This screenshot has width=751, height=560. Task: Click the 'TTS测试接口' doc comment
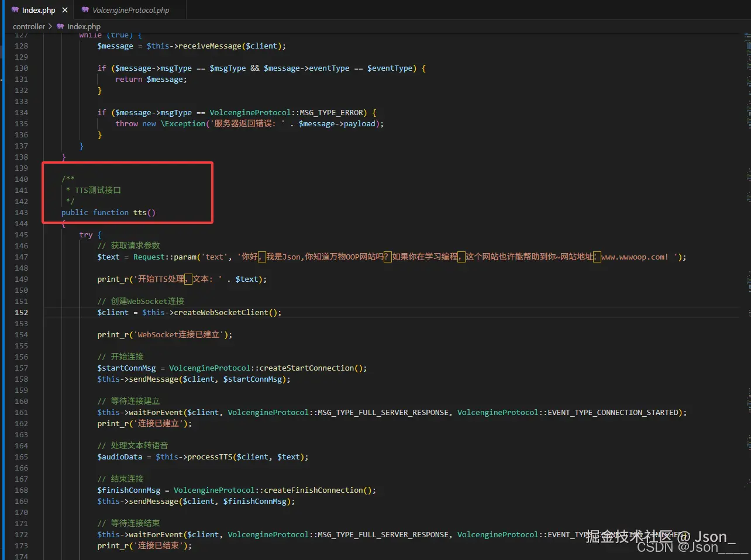pos(98,190)
